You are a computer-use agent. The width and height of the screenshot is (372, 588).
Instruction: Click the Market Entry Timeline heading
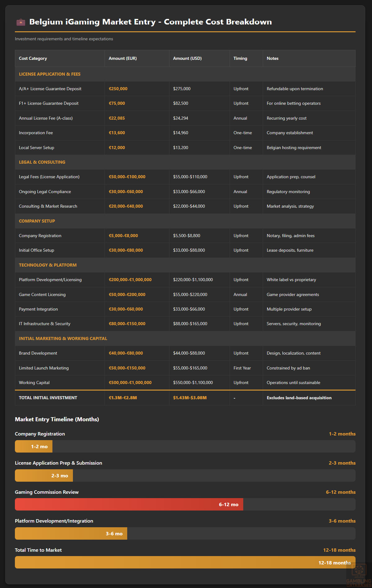(x=57, y=419)
